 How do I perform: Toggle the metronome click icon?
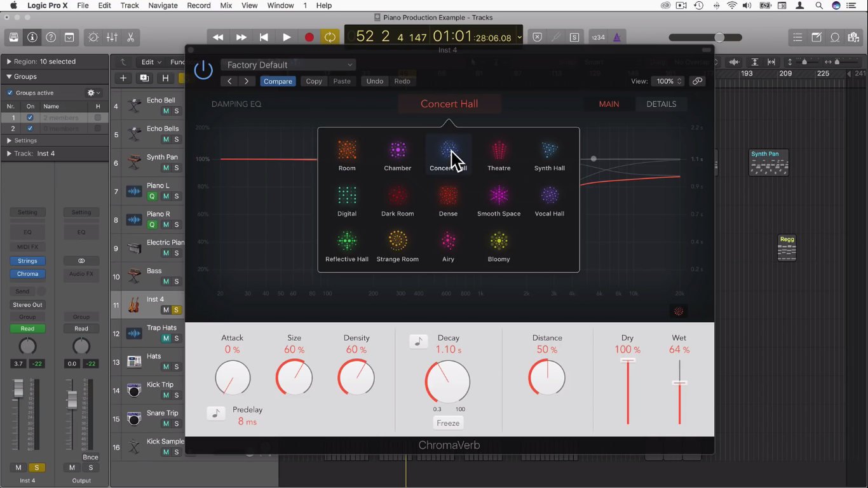(x=616, y=37)
